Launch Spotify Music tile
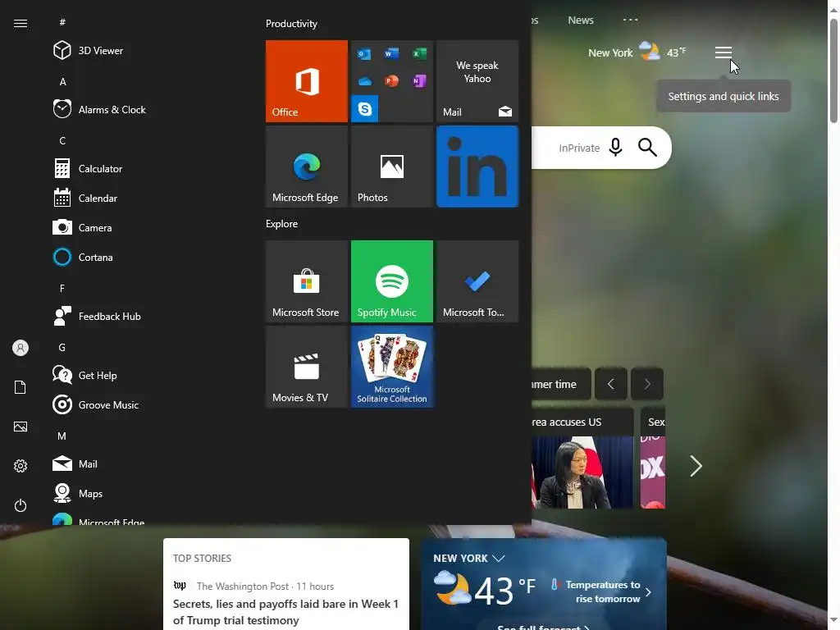 click(391, 281)
